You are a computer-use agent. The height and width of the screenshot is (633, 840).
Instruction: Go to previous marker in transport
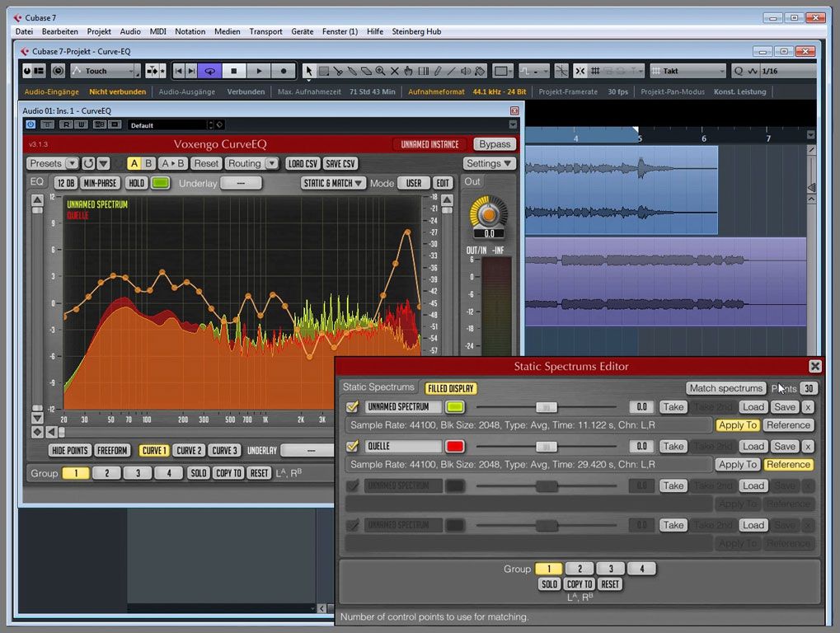(179, 71)
